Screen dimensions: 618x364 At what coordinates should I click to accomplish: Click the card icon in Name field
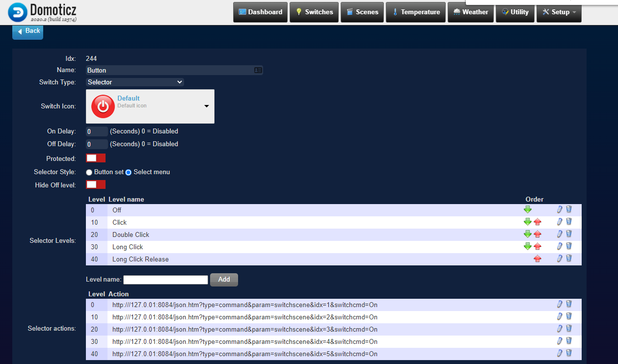coord(258,70)
